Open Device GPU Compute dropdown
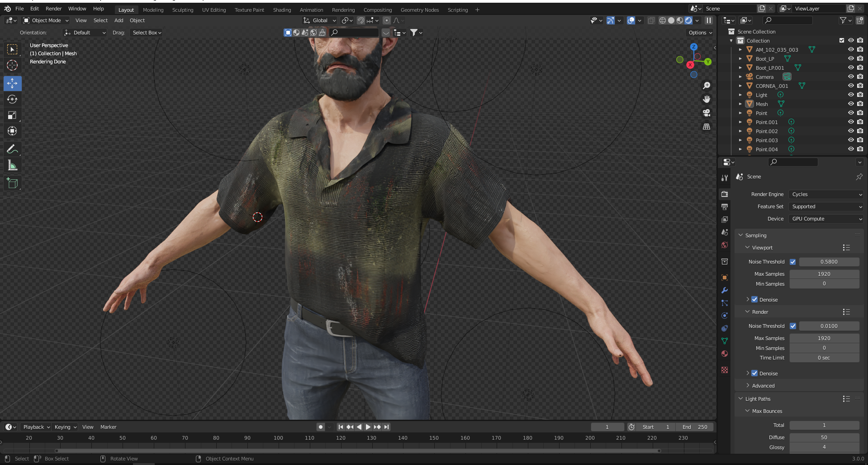Viewport: 868px width, 465px height. pyautogui.click(x=826, y=219)
